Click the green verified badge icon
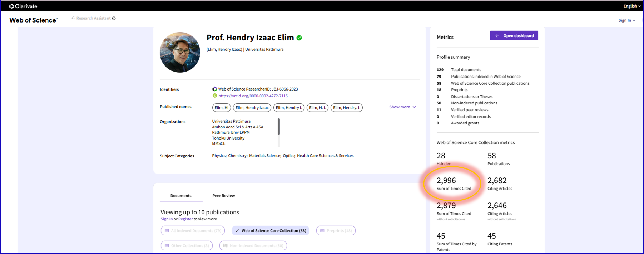The height and width of the screenshot is (254, 644). click(299, 38)
